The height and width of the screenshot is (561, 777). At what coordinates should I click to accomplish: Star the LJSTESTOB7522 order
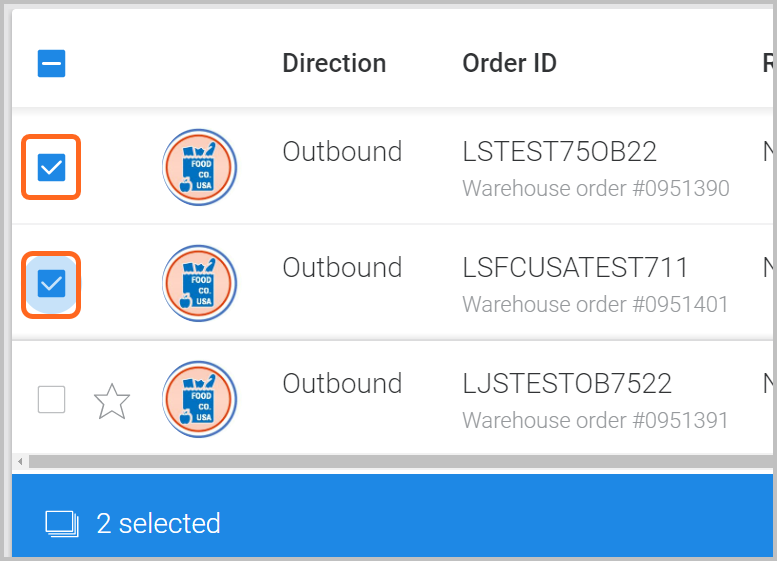[x=112, y=401]
